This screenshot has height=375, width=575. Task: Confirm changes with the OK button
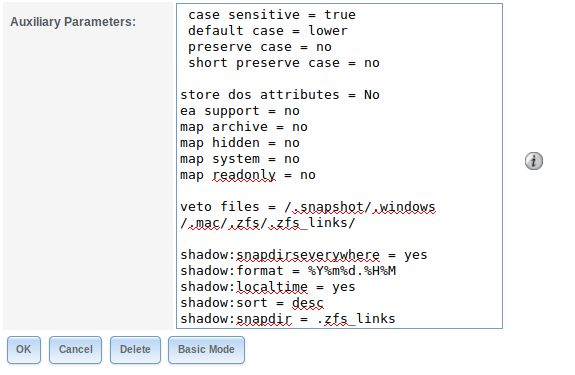(24, 350)
